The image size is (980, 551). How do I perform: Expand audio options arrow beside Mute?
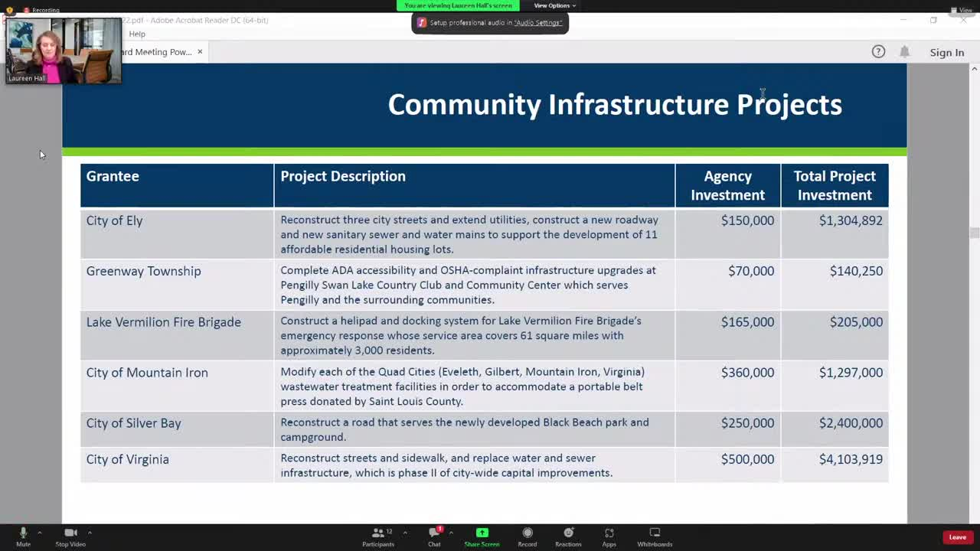[39, 532]
